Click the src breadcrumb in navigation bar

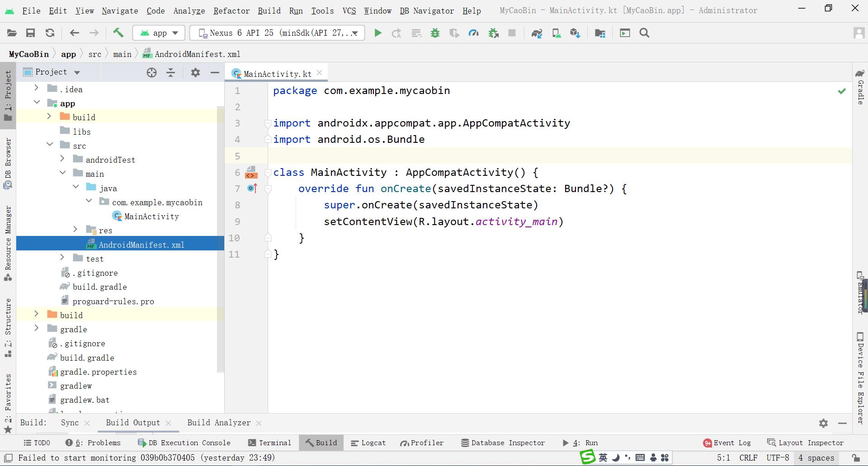[94, 54]
